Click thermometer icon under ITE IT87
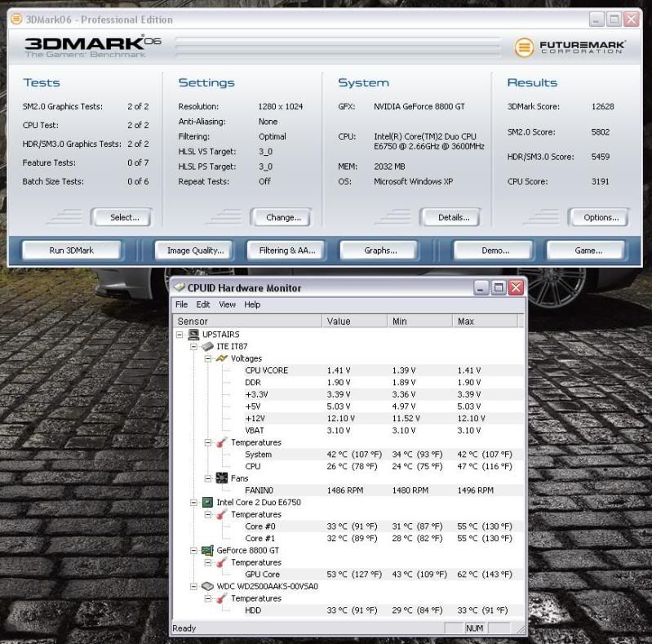Image resolution: width=652 pixels, height=644 pixels. point(222,442)
